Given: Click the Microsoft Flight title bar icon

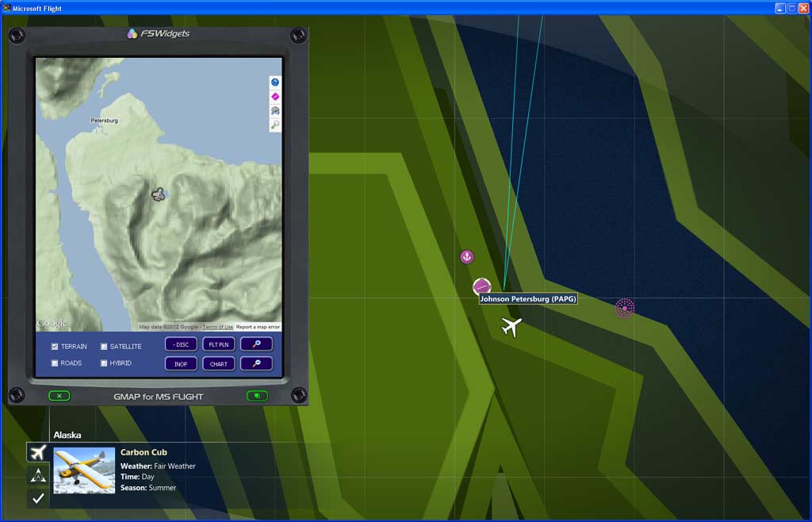Looking at the screenshot, I should click(6, 8).
